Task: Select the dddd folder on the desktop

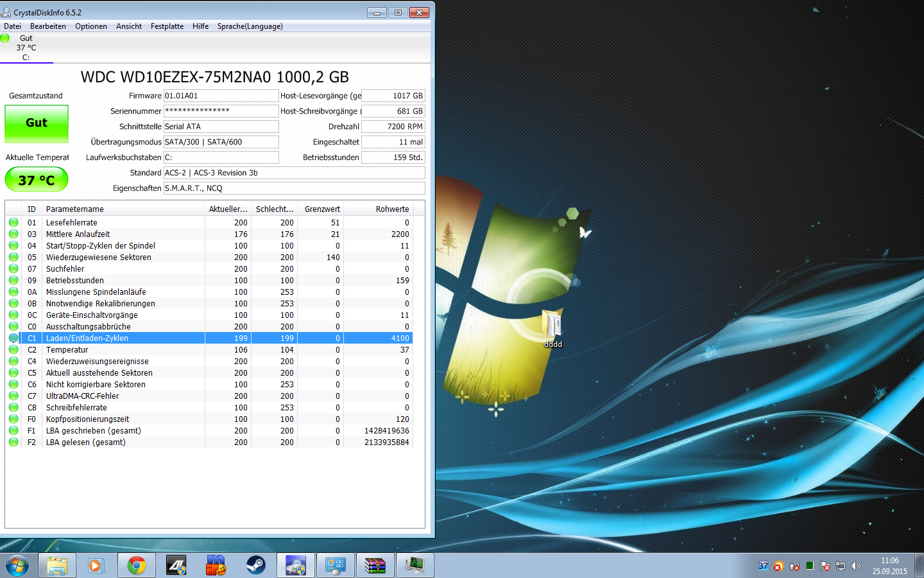Action: [x=552, y=328]
